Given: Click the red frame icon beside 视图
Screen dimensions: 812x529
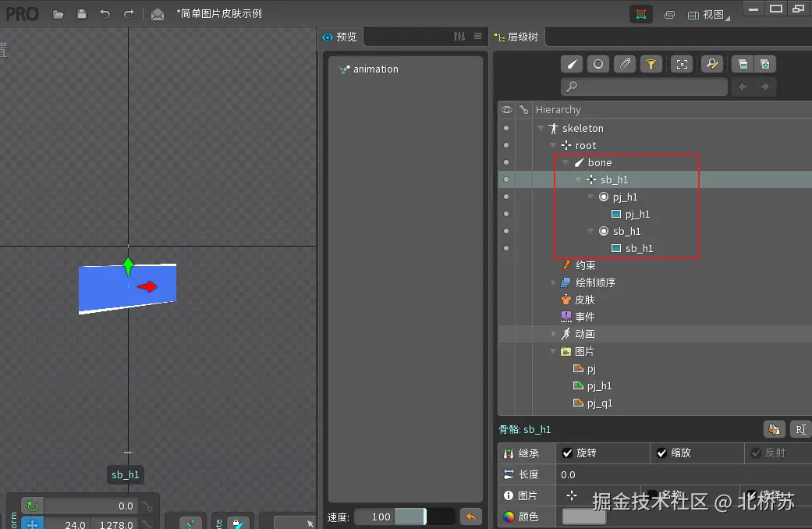Looking at the screenshot, I should 641,14.
